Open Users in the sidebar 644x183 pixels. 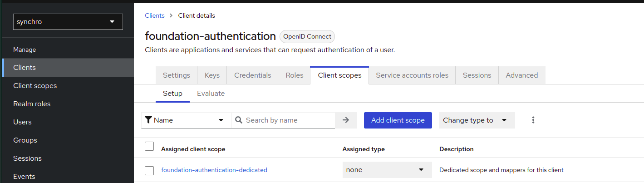click(22, 122)
